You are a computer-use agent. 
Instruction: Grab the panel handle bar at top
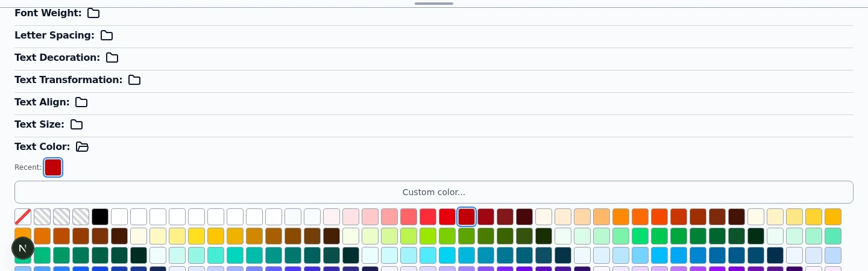click(x=434, y=4)
